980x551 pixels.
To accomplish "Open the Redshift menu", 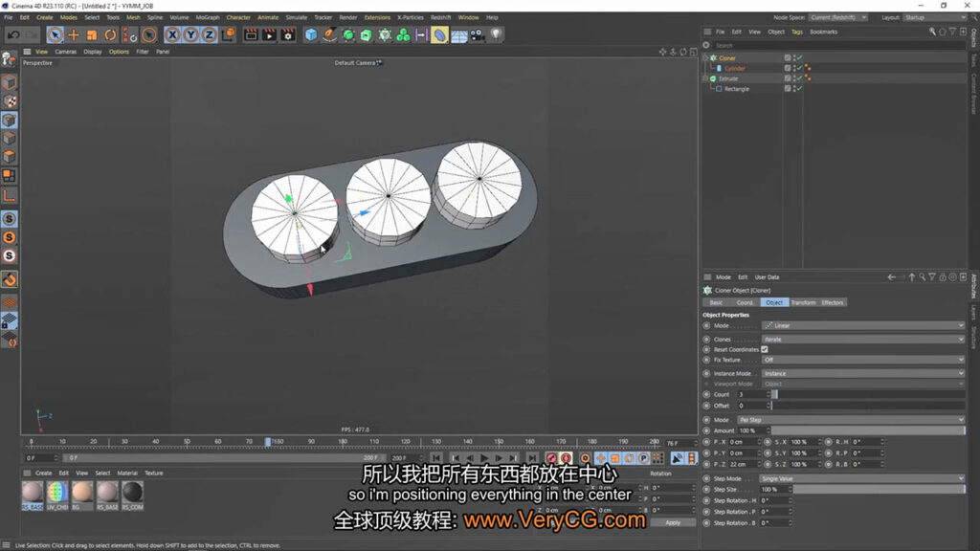I will [440, 17].
